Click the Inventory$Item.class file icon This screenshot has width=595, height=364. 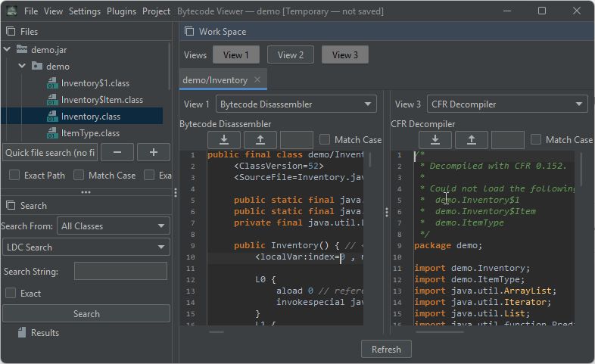point(52,100)
